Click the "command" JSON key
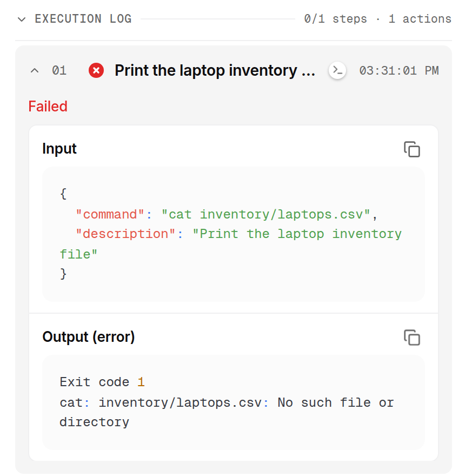 pos(110,214)
